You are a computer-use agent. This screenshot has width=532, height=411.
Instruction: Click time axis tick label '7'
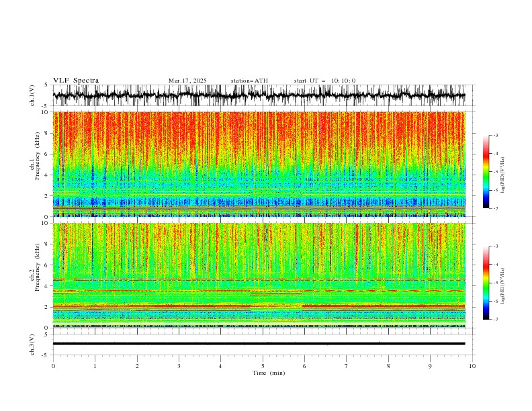coord(347,366)
